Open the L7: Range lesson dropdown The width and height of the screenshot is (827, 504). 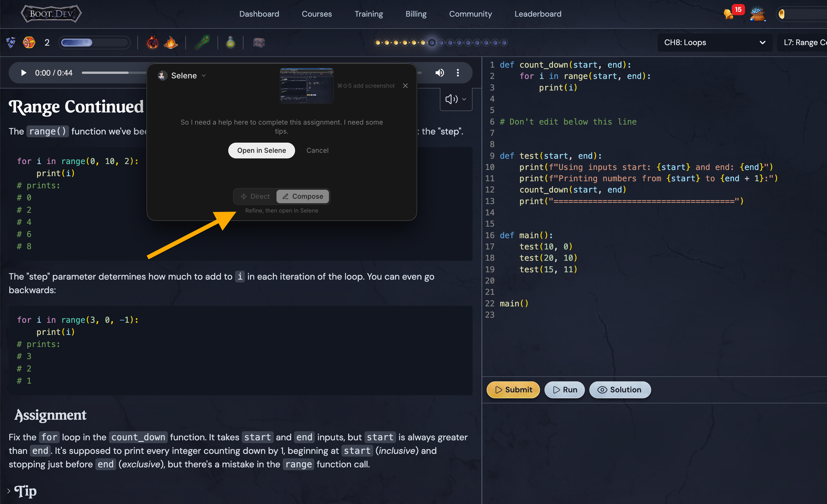[802, 42]
